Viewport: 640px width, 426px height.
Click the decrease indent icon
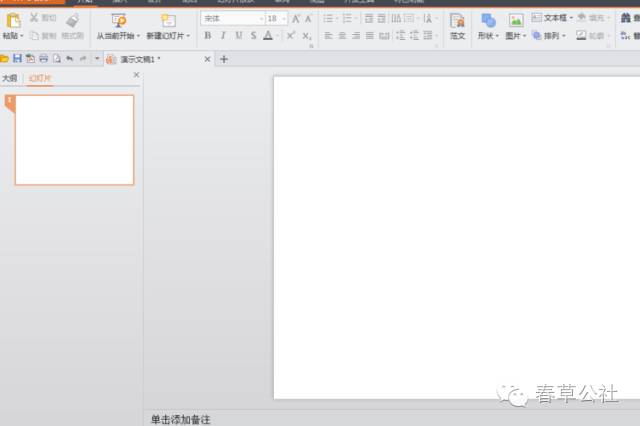click(369, 18)
